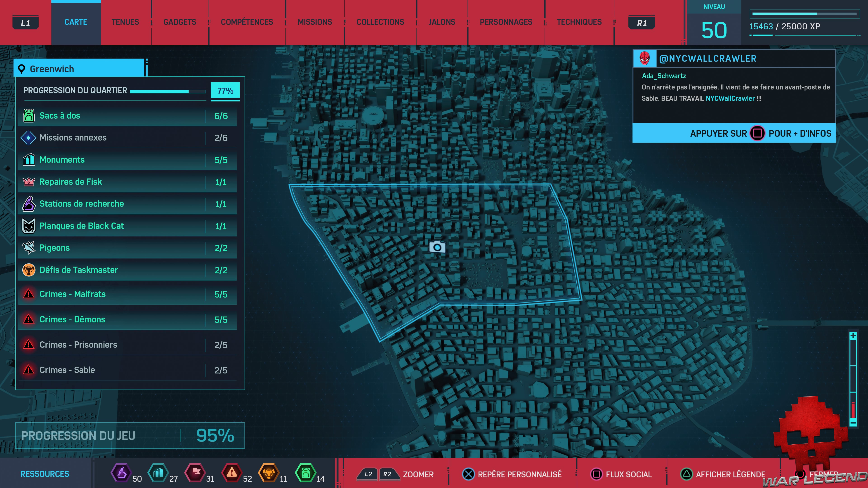Click the Taskmaster challenge orange icon
Viewport: 868px width, 488px height.
click(x=29, y=270)
